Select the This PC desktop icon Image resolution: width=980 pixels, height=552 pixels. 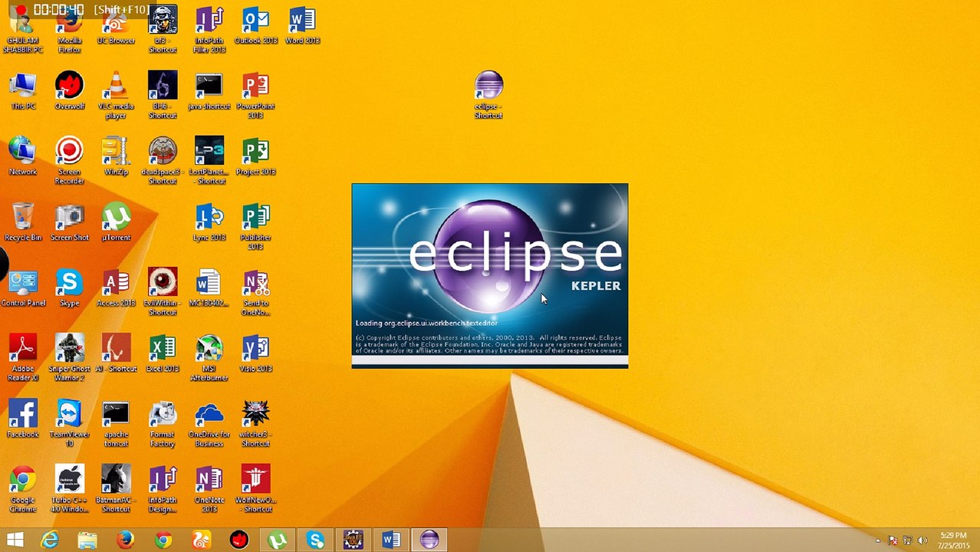(23, 90)
